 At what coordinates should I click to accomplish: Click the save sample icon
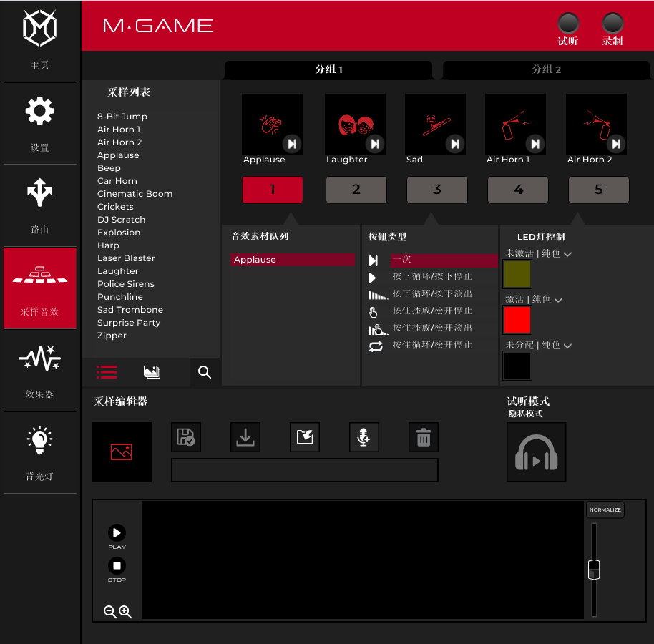pyautogui.click(x=186, y=437)
